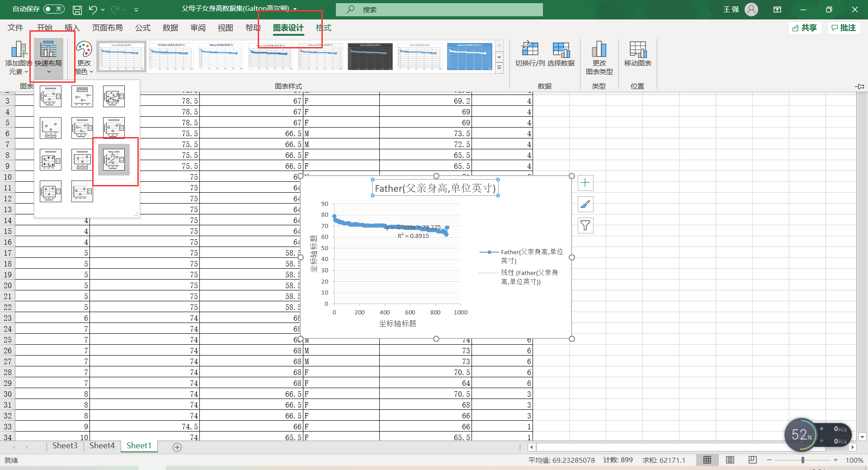Image resolution: width=868 pixels, height=470 pixels.
Task: Expand the chart styles gallery
Action: (500, 68)
